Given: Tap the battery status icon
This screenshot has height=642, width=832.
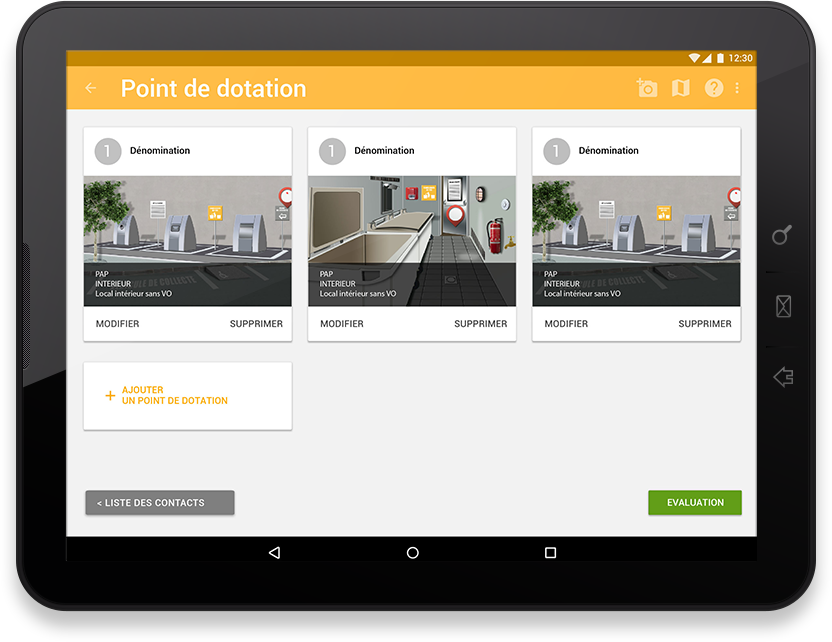Looking at the screenshot, I should tap(720, 58).
